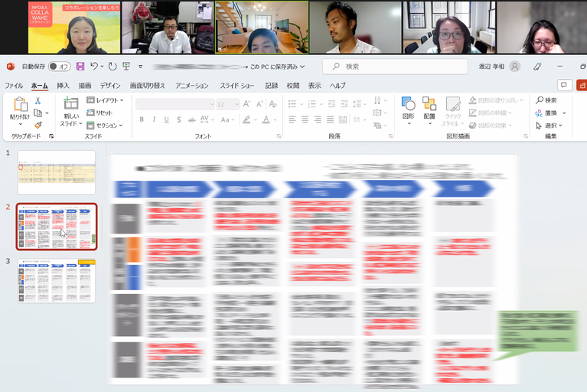Click the Cut scissors icon
The height and width of the screenshot is (392, 587).
[38, 100]
